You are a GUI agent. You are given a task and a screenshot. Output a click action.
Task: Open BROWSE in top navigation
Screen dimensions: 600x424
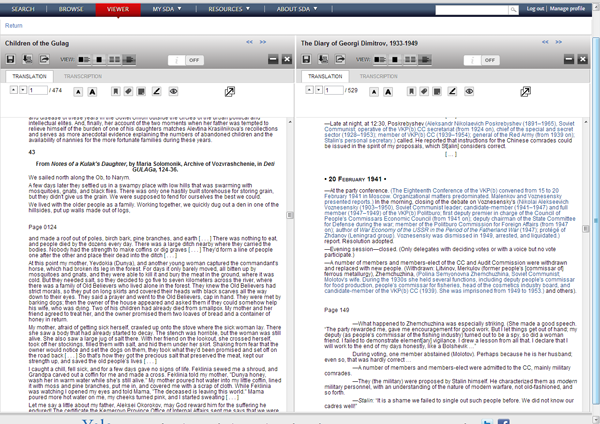tap(71, 9)
